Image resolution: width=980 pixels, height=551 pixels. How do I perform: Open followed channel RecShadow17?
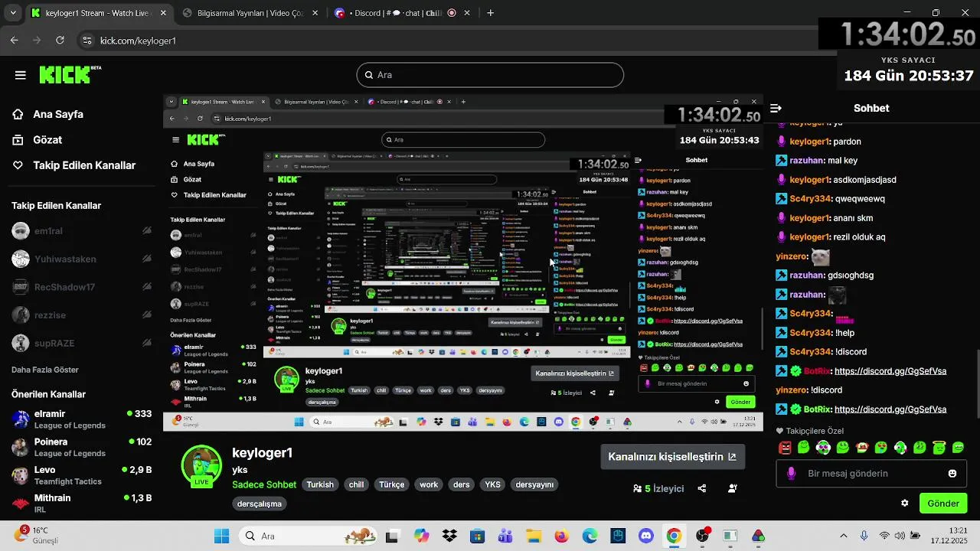pos(82,287)
